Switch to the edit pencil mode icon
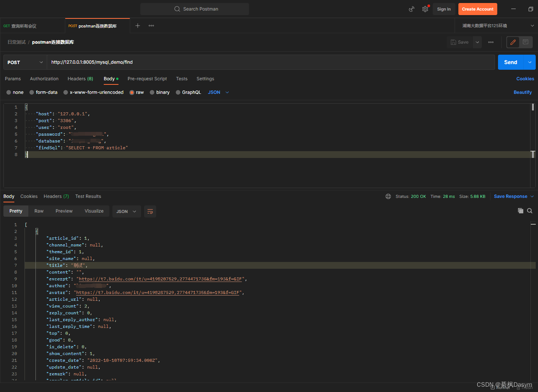538x392 pixels. (513, 42)
